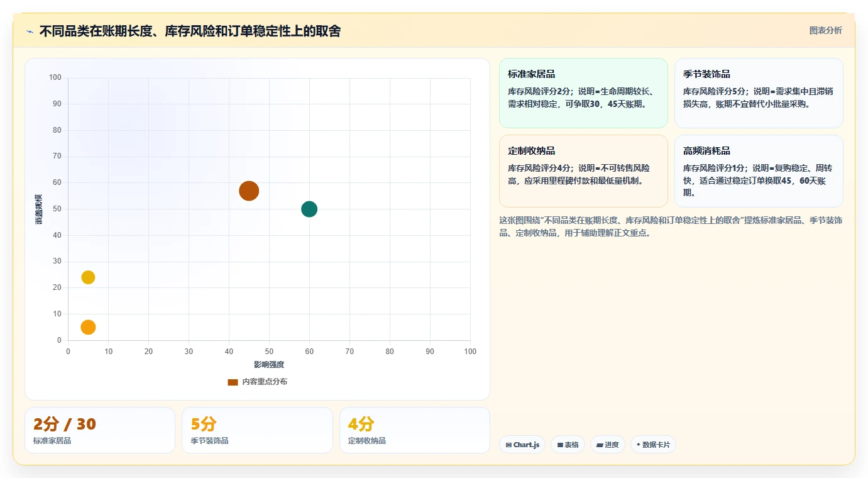868x478 pixels.
Task: Select the Chart.js tag chip
Action: [522, 445]
